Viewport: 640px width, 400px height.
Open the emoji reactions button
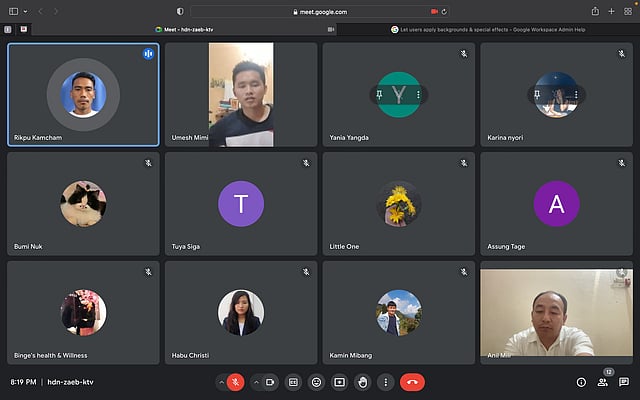pyautogui.click(x=316, y=381)
